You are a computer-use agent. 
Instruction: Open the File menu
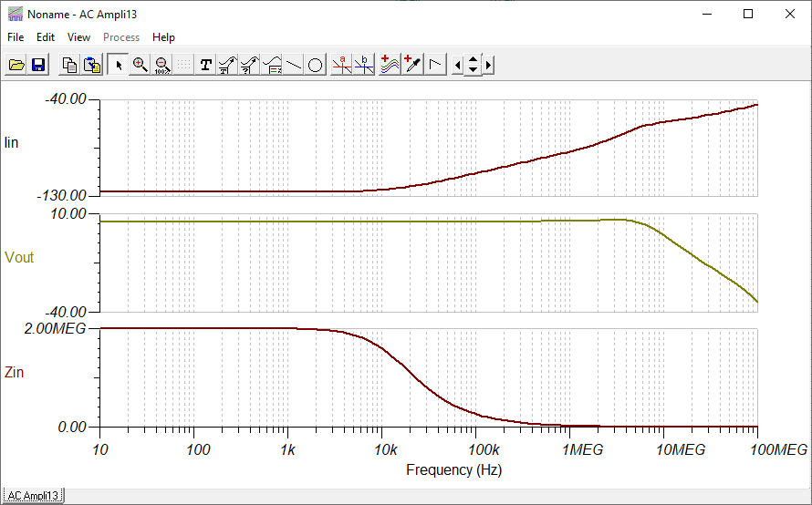[x=16, y=37]
